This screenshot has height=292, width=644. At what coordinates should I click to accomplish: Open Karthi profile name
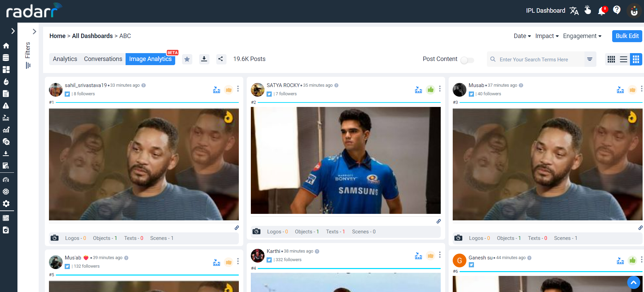click(x=273, y=251)
